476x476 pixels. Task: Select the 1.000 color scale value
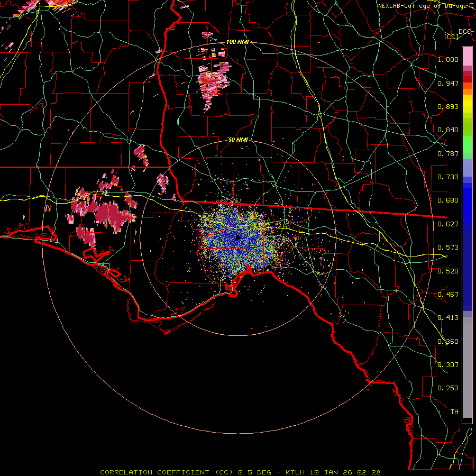(448, 59)
